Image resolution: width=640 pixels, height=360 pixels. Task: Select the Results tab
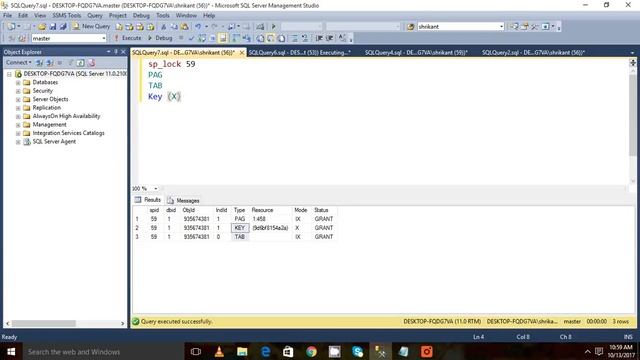(x=148, y=200)
